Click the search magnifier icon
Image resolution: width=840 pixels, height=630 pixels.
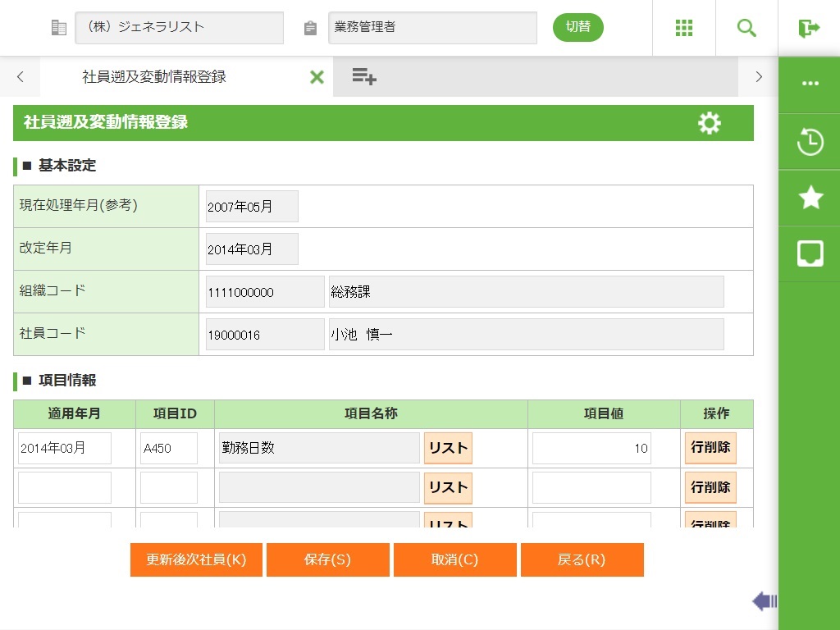(x=746, y=28)
